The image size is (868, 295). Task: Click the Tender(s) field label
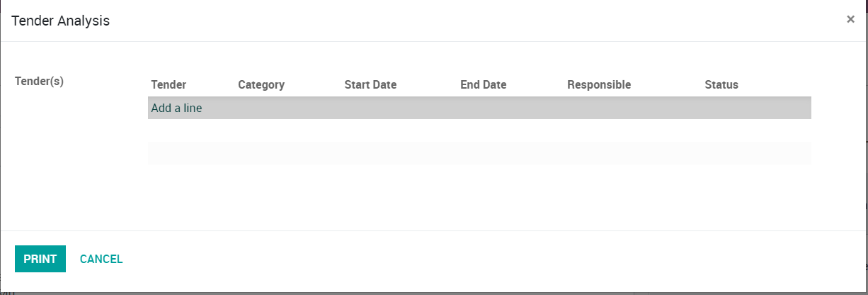(39, 82)
